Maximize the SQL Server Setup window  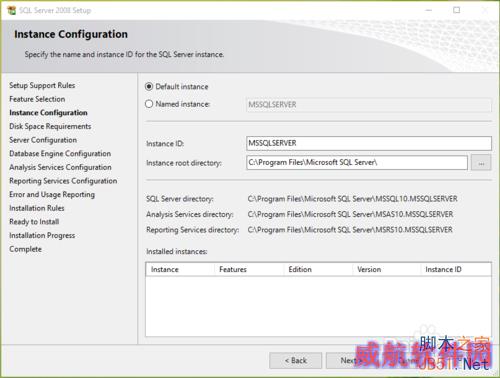click(457, 10)
